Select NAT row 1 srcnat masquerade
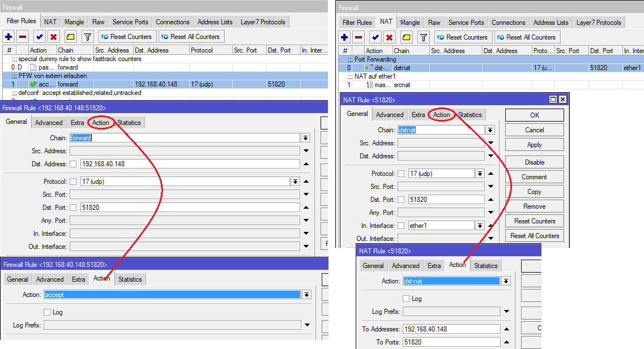This screenshot has height=349, width=644. [x=491, y=85]
